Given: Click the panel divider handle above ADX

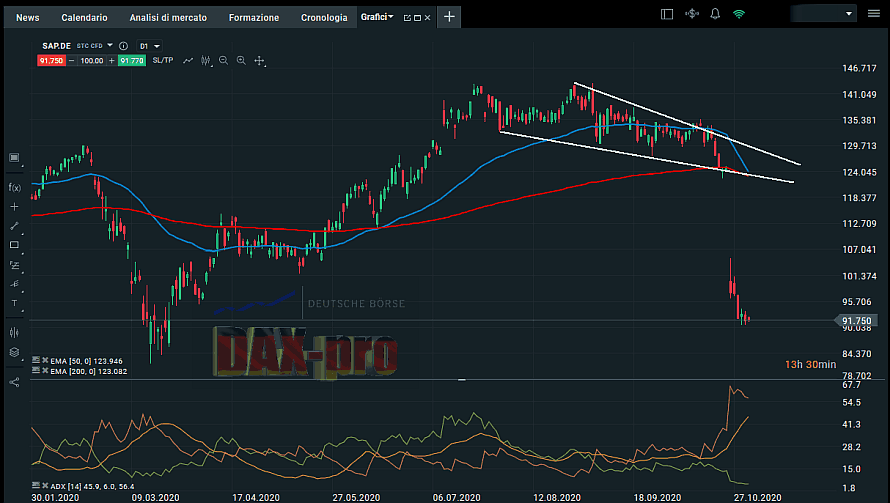Looking at the screenshot, I should [x=461, y=380].
